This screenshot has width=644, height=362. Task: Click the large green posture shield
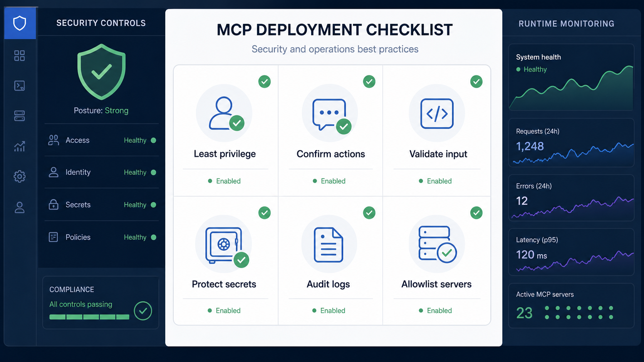pos(101,72)
